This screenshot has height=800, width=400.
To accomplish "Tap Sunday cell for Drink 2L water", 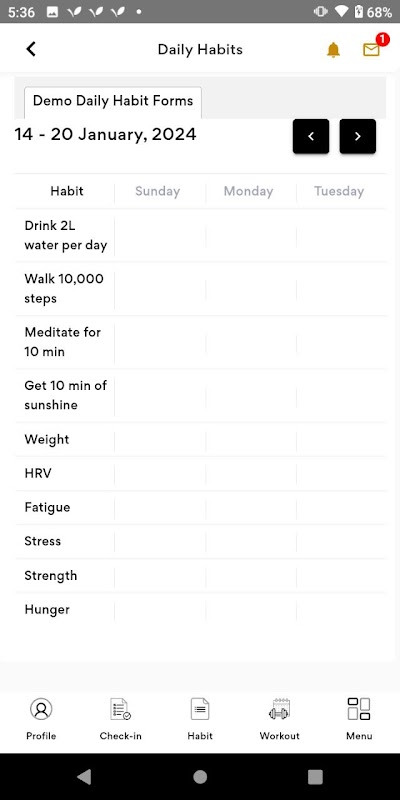I will click(160, 235).
